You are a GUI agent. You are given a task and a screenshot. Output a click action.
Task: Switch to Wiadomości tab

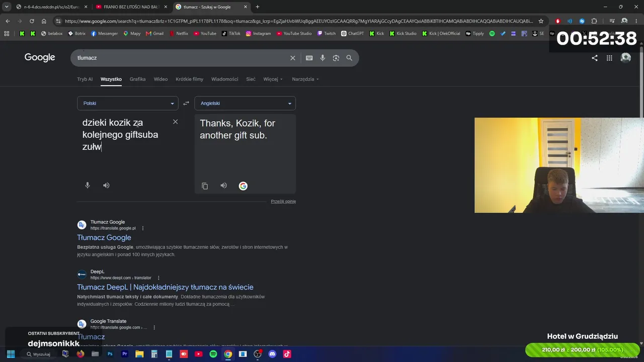(x=225, y=79)
